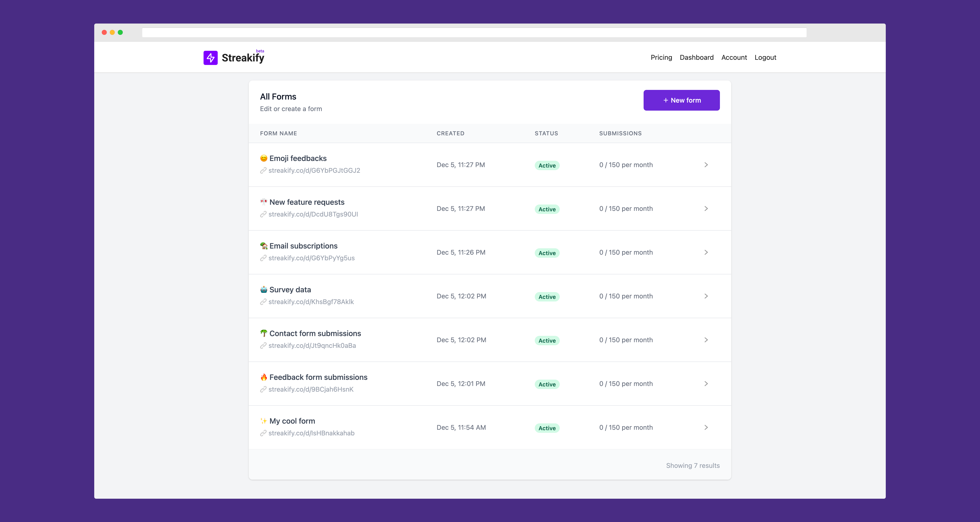Click link icon beside My cool form URL
This screenshot has height=522, width=980.
[263, 433]
